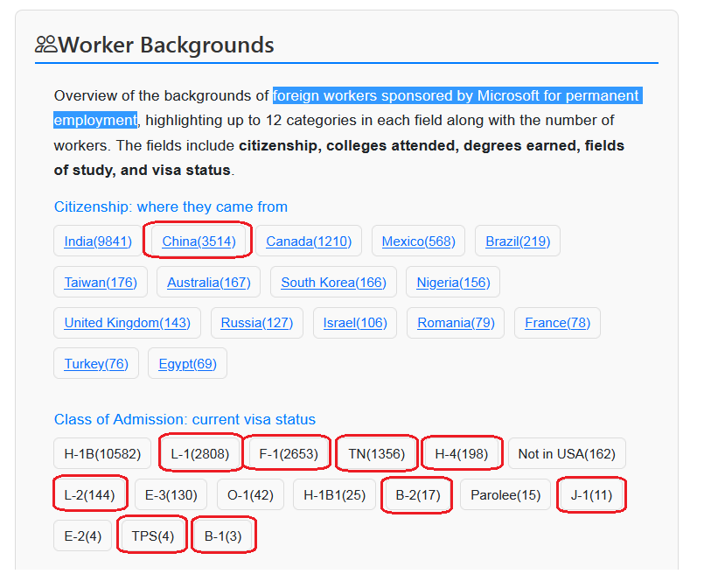
Task: Open the Israel(106) link
Action: pos(355,323)
